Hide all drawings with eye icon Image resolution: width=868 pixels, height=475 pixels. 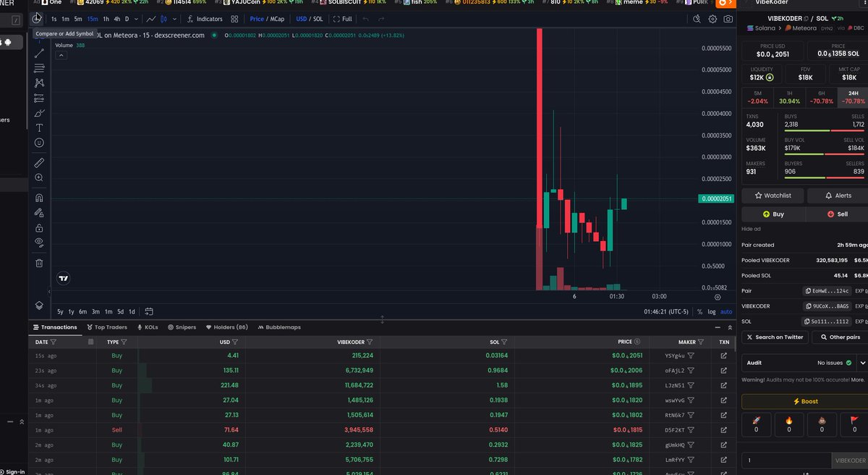[x=39, y=243]
